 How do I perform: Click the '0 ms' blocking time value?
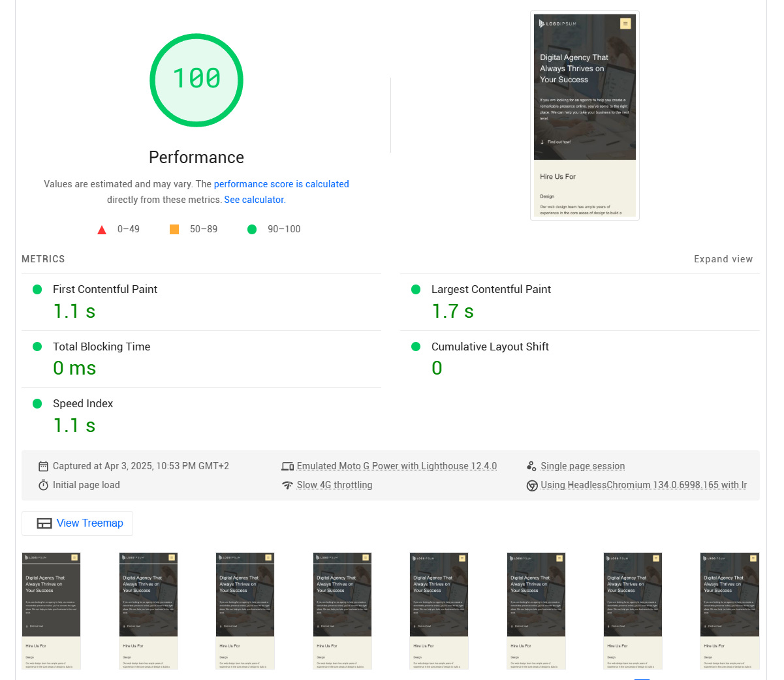coord(74,368)
